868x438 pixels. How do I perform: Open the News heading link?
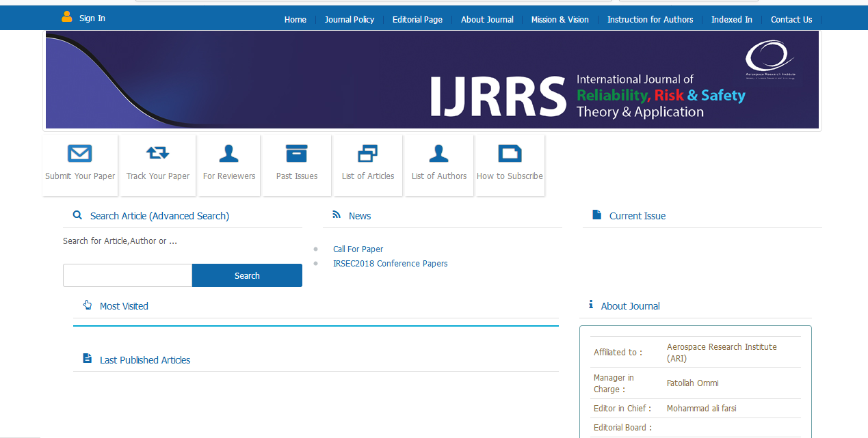point(360,216)
